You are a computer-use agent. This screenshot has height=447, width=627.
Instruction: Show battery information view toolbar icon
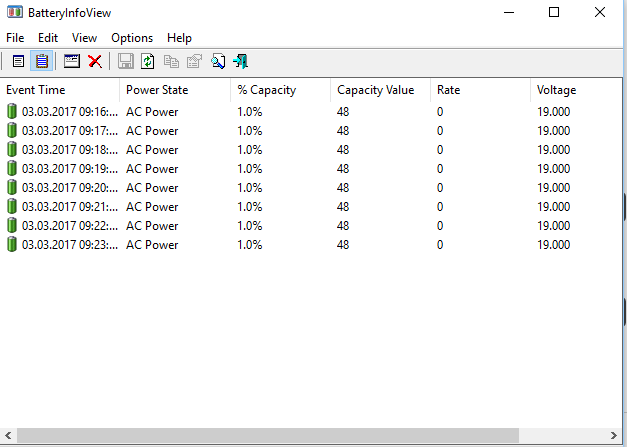(18, 62)
